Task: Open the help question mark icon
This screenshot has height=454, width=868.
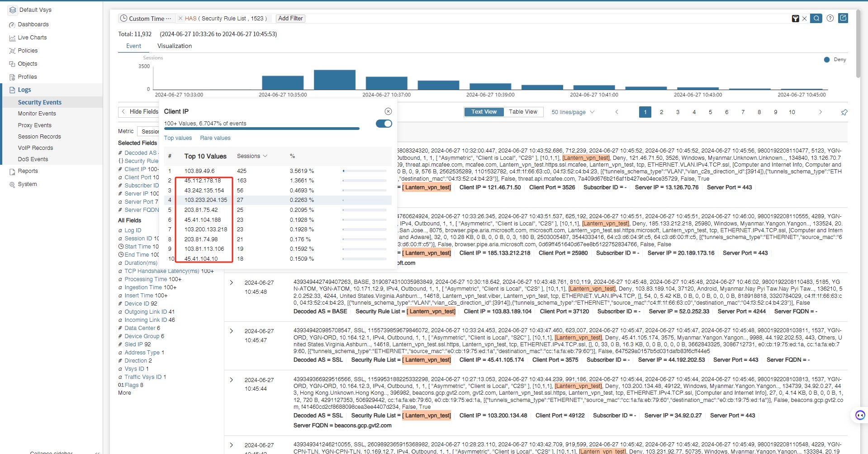Action: click(830, 19)
